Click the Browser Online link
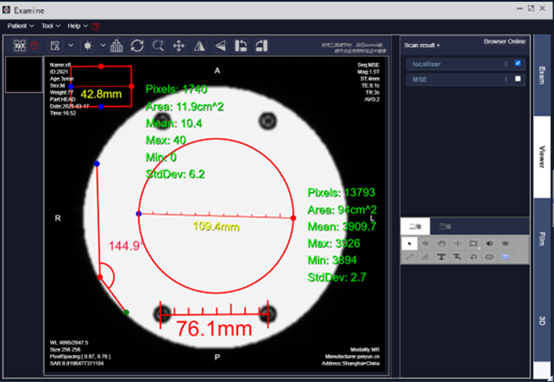 [505, 41]
